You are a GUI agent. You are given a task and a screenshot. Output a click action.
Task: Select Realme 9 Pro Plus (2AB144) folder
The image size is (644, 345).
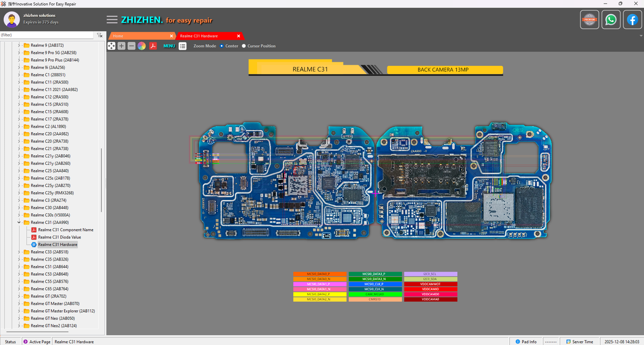(54, 60)
